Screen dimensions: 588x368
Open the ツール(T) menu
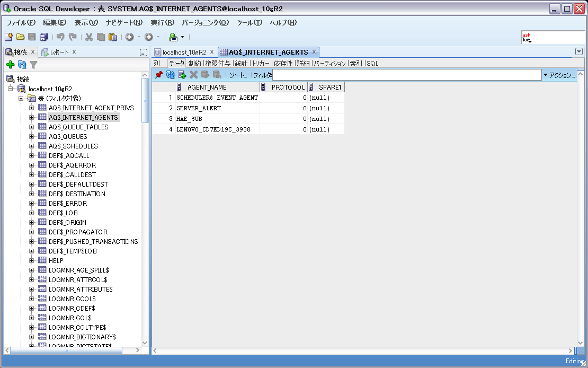point(250,22)
